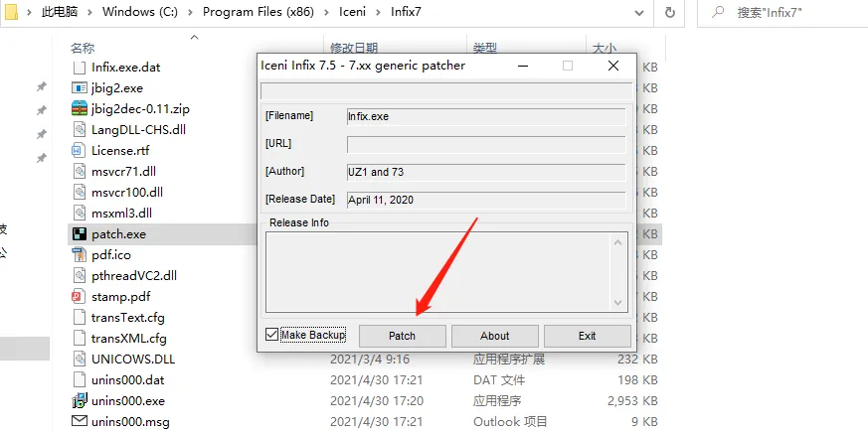The image size is (868, 435).
Task: Click the UNICOWS.DLL file icon
Action: 80,360
